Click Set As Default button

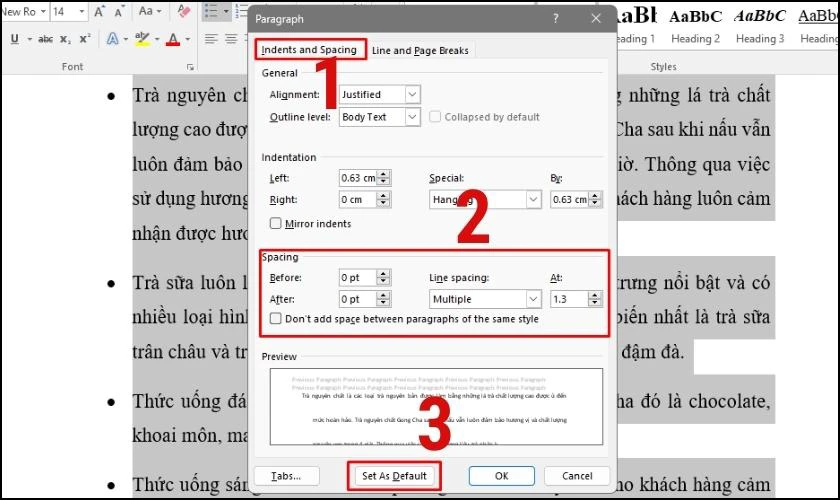(x=394, y=476)
